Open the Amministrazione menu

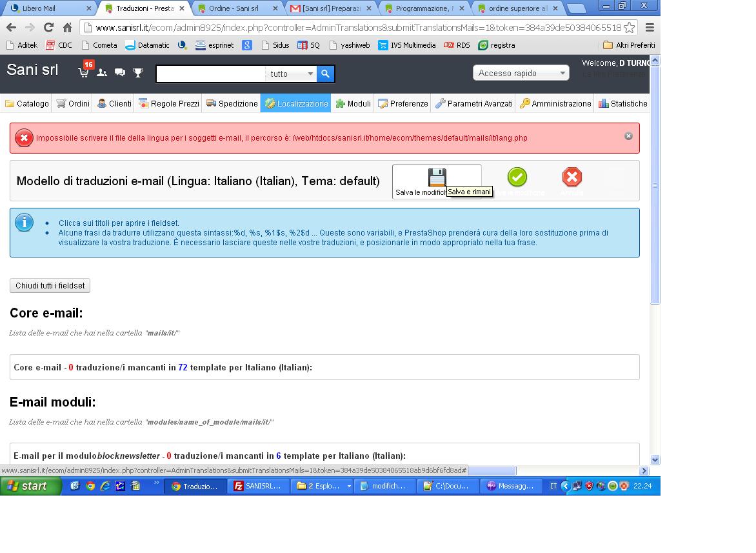[x=555, y=103]
